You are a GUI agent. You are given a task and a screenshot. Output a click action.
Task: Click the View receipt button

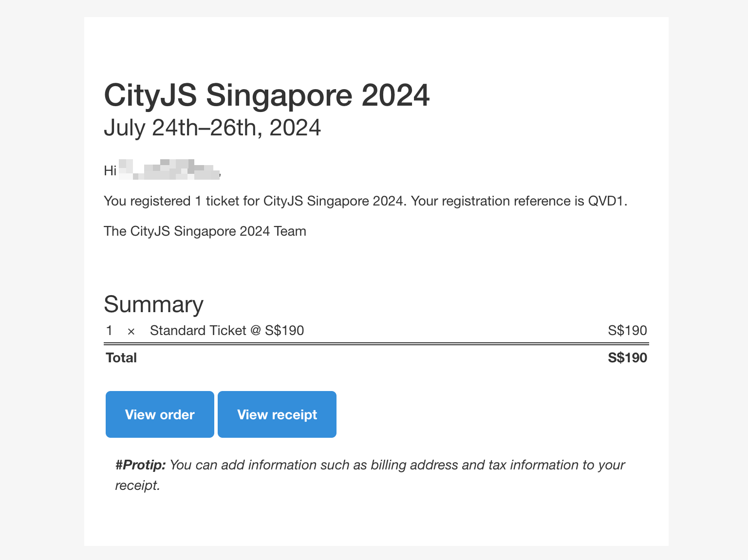pyautogui.click(x=277, y=414)
